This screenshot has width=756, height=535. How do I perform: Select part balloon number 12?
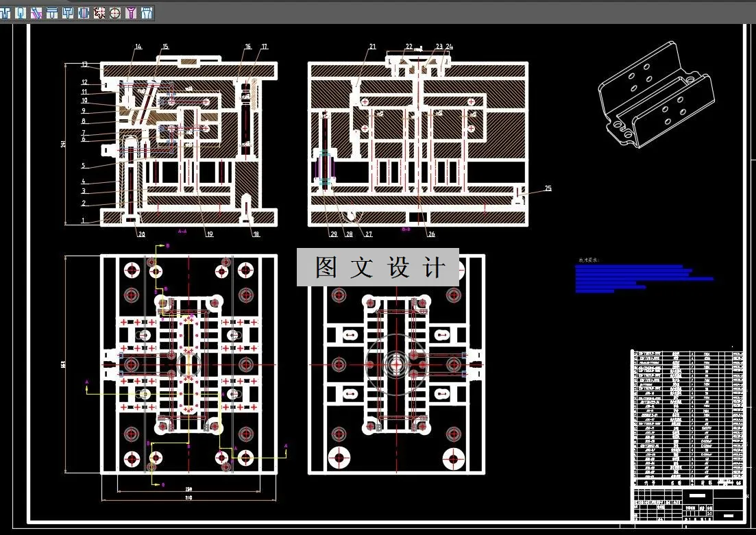[x=85, y=82]
